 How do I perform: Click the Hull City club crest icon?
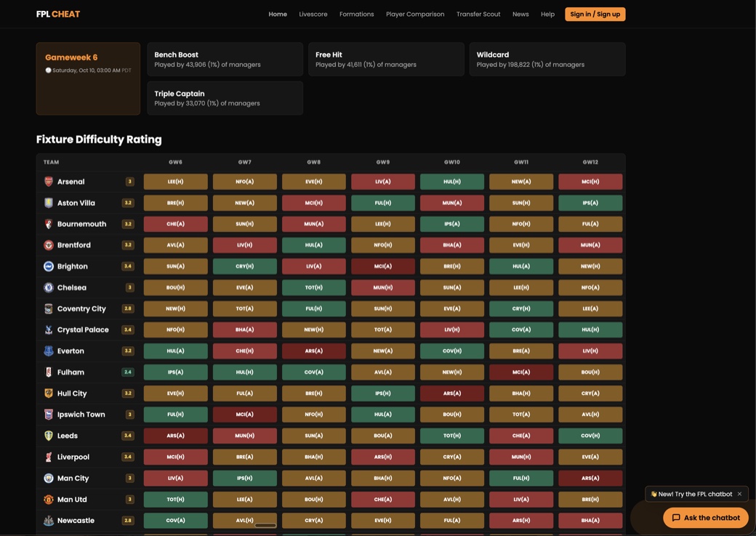tap(49, 393)
